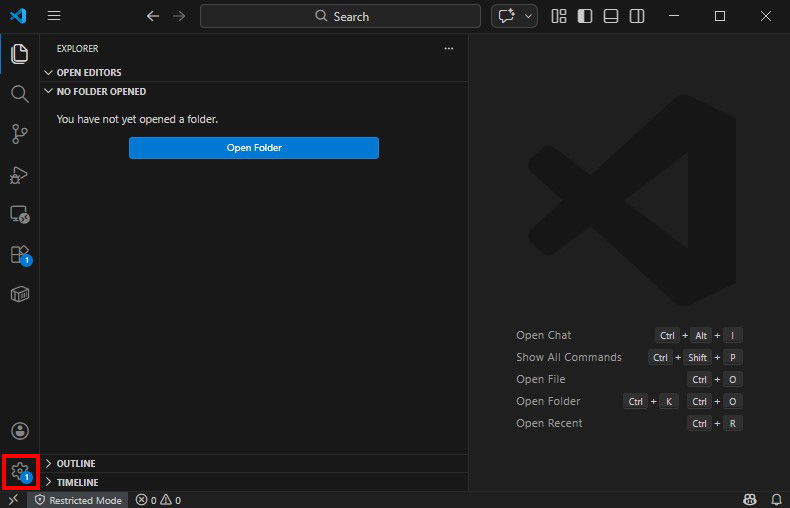790x508 pixels.
Task: Click 'You have not yet opened a folder' text
Action: [x=137, y=119]
